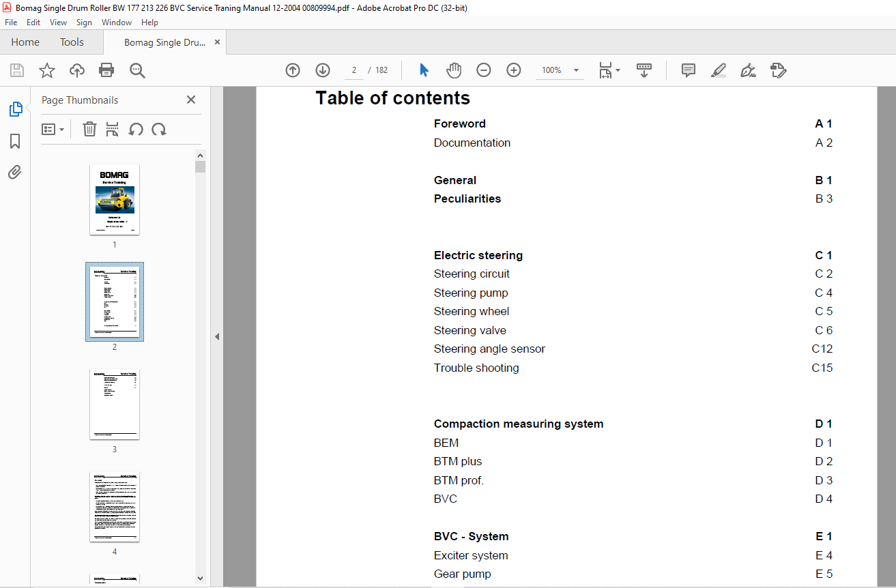Click the 'Documentation' contents entry

472,143
